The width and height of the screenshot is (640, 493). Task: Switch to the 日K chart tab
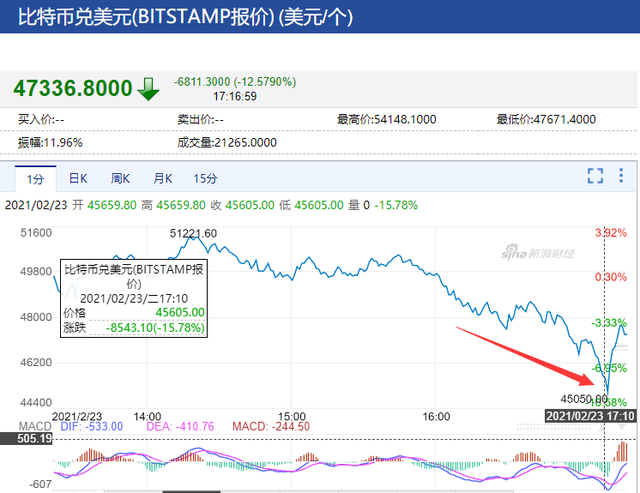(78, 178)
